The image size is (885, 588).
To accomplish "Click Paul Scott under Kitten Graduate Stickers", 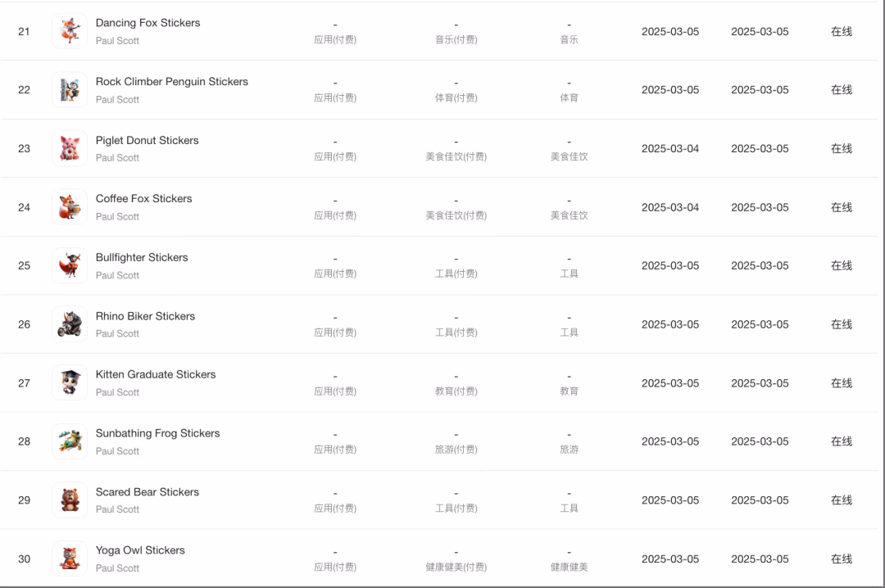I will (117, 392).
